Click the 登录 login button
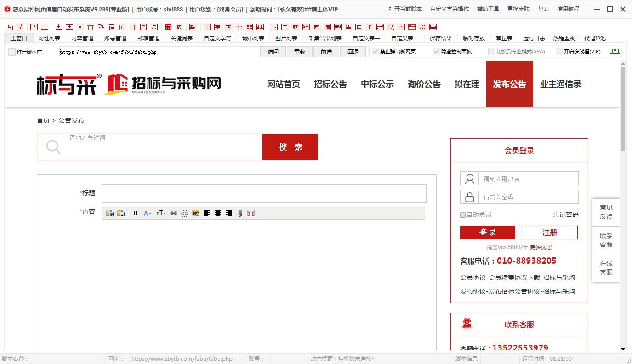Image resolution: width=632 pixels, height=364 pixels. click(488, 233)
